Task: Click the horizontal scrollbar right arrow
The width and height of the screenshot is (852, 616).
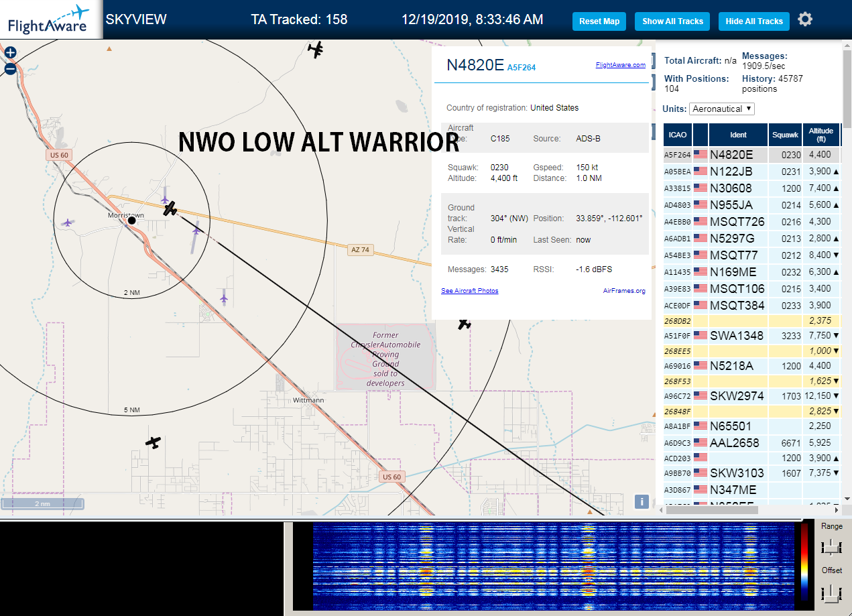Action: [x=836, y=510]
